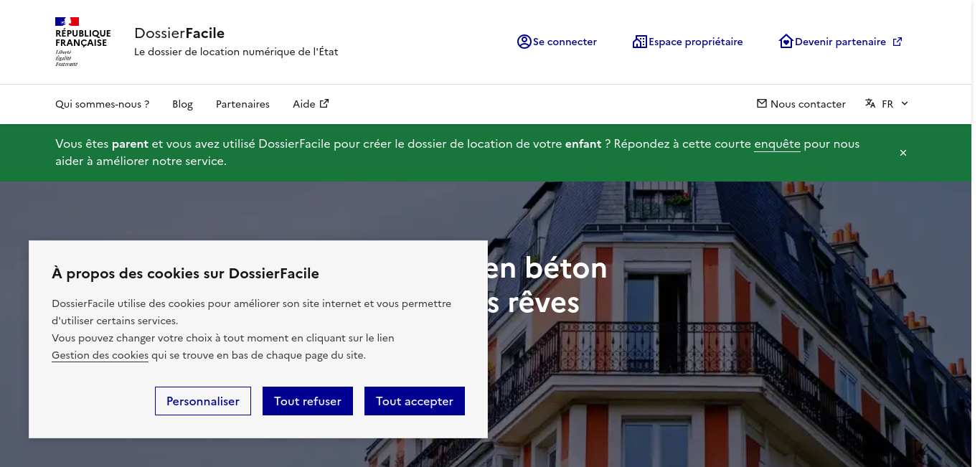980x467 pixels.
Task: Click the heading 'À propos des cookies sur DossierFacile'
Action: pyautogui.click(x=186, y=273)
